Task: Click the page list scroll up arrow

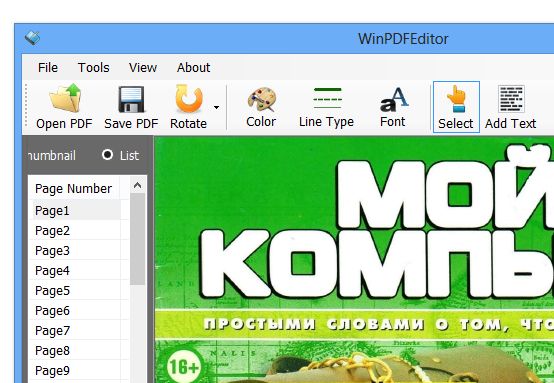Action: pyautogui.click(x=137, y=185)
